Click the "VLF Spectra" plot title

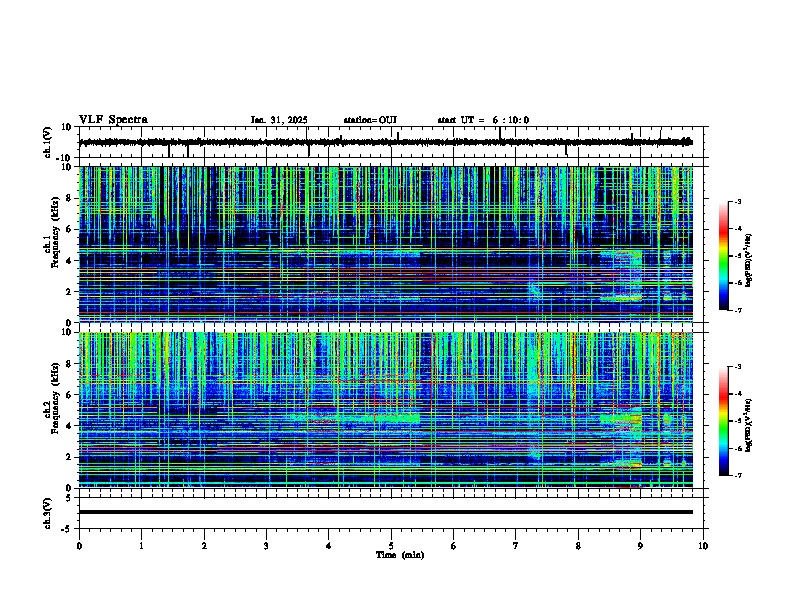[113, 120]
